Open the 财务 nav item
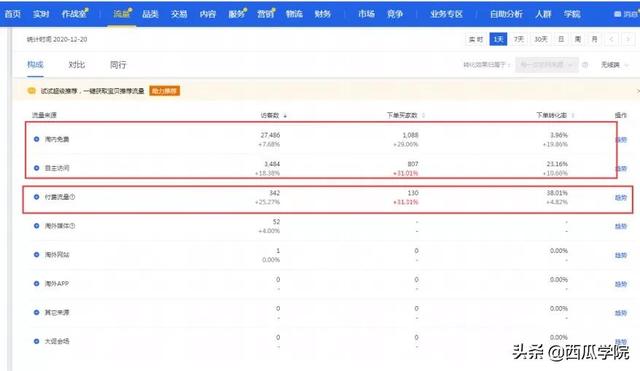The width and height of the screenshot is (640, 371). [x=322, y=14]
